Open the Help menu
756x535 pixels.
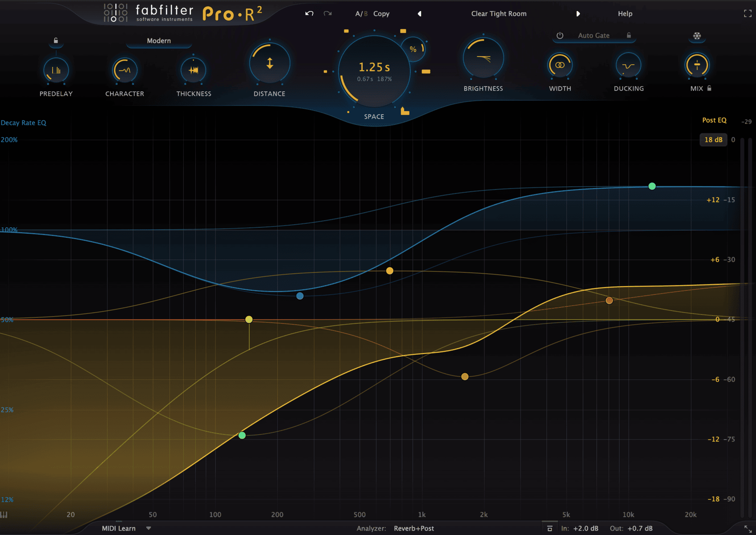(625, 13)
